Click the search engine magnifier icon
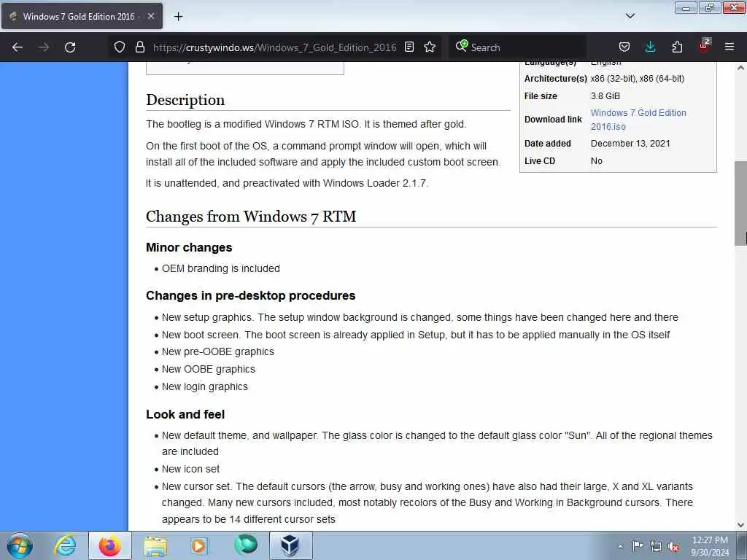 [x=461, y=46]
